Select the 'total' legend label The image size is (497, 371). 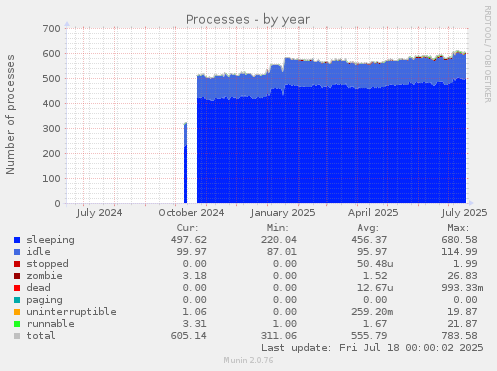(x=41, y=336)
